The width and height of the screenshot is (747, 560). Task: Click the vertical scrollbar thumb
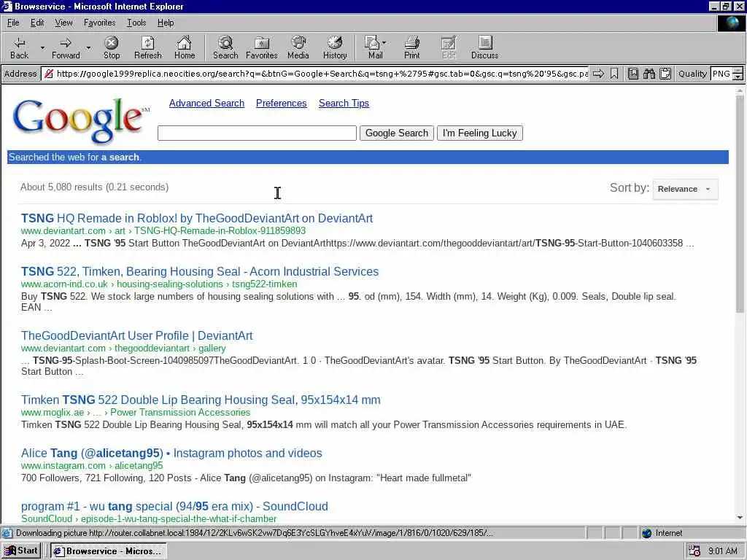(740, 204)
